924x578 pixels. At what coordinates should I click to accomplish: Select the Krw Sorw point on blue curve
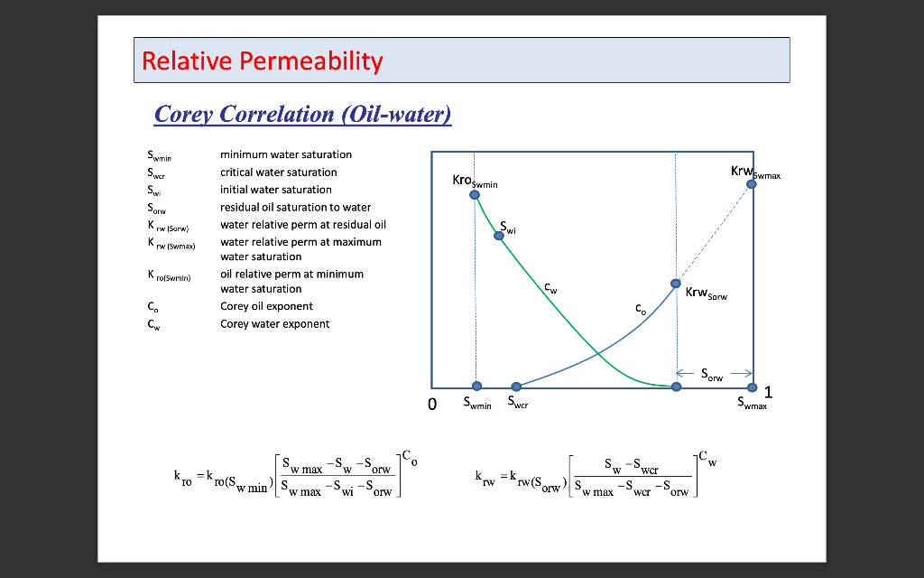pos(675,282)
